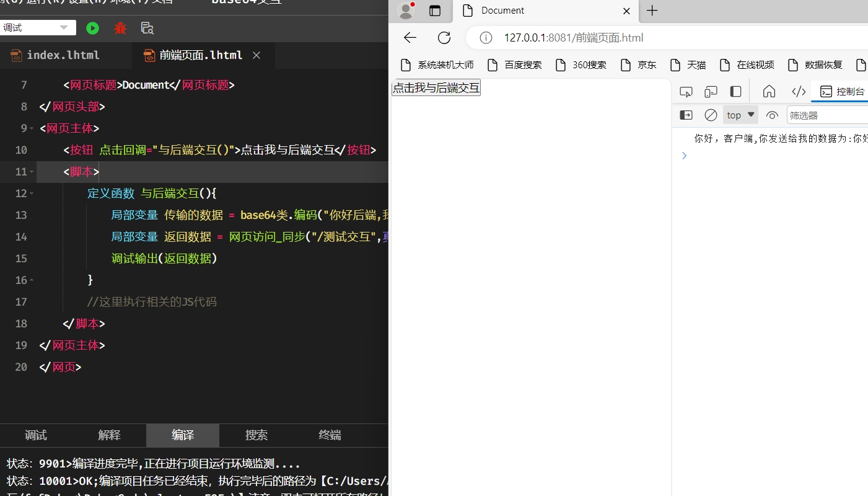The height and width of the screenshot is (496, 868).
Task: Click the console 筛选器 filter field
Action: [827, 115]
